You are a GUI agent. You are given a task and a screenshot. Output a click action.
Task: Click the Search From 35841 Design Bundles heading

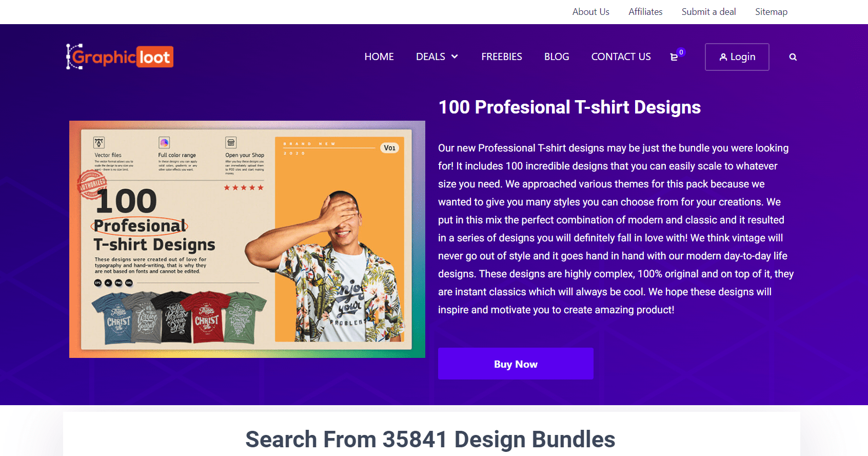click(430, 440)
